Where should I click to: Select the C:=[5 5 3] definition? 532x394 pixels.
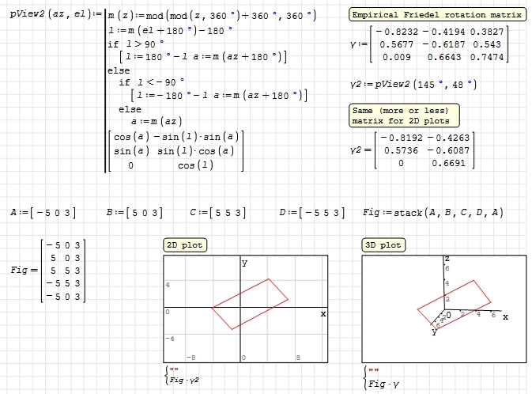pyautogui.click(x=217, y=213)
